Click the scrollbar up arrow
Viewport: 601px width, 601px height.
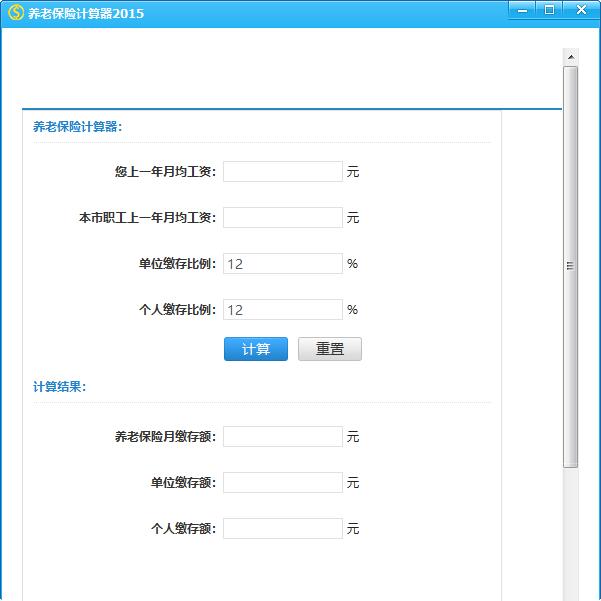[x=571, y=57]
